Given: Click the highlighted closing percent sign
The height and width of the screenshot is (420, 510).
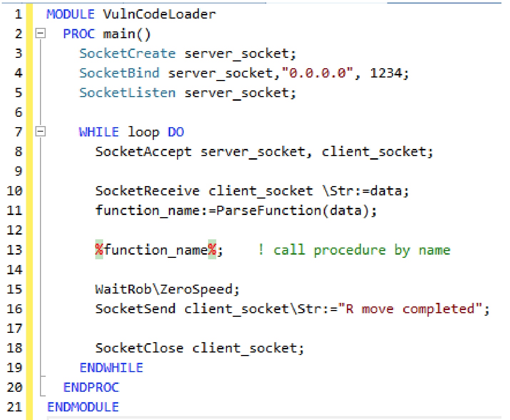Looking at the screenshot, I should pyautogui.click(x=212, y=250).
